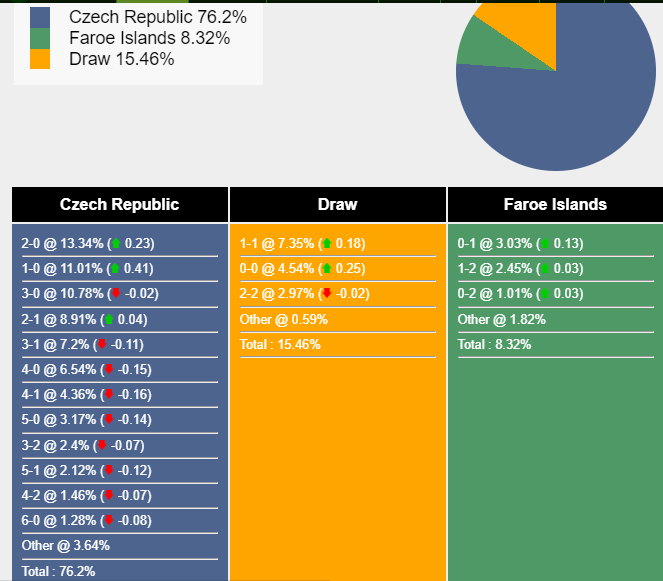Image resolution: width=663 pixels, height=581 pixels.
Task: Select the Draw column header
Action: point(338,204)
